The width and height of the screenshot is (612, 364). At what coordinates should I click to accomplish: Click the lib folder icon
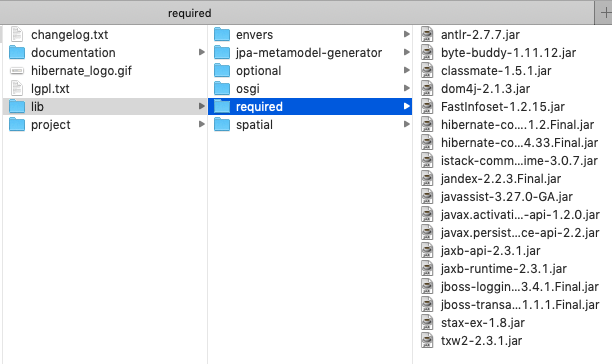click(17, 106)
